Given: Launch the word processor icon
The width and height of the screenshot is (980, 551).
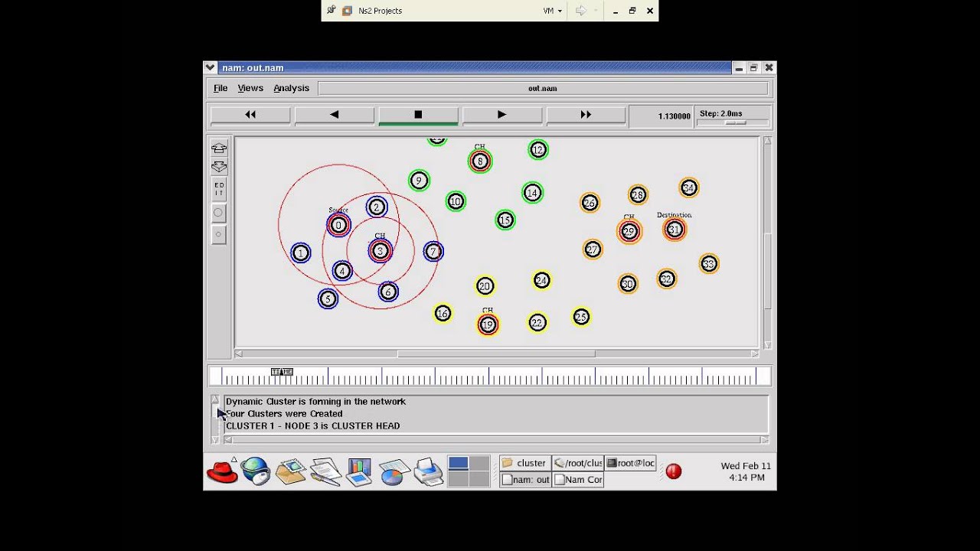Looking at the screenshot, I should [x=325, y=471].
